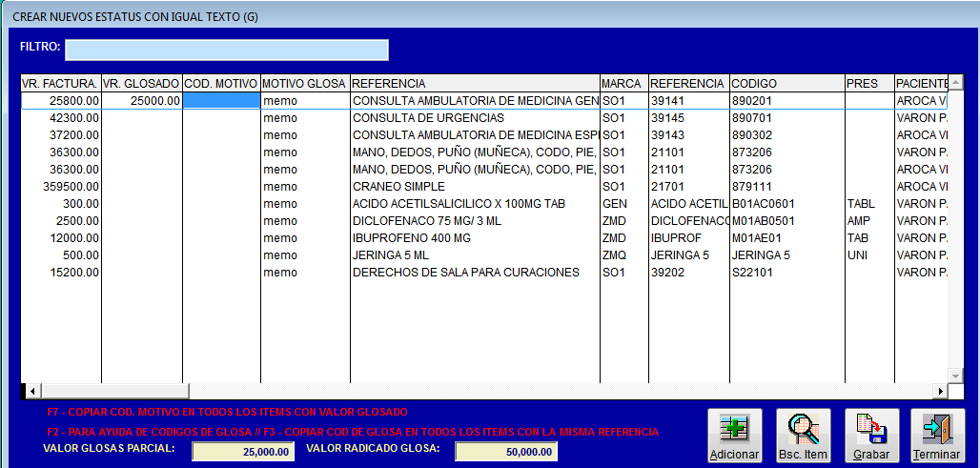Click the CODIGO column header

(786, 84)
